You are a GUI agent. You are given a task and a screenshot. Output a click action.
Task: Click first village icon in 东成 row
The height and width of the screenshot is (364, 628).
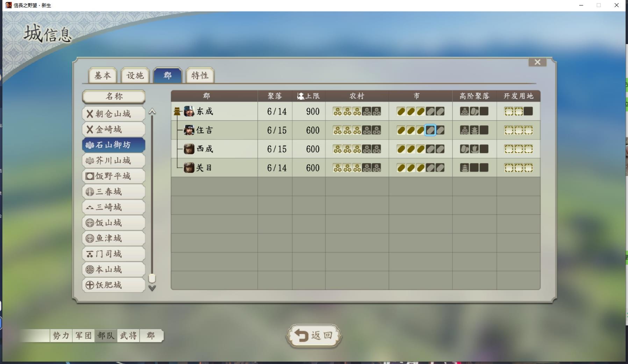click(x=337, y=111)
